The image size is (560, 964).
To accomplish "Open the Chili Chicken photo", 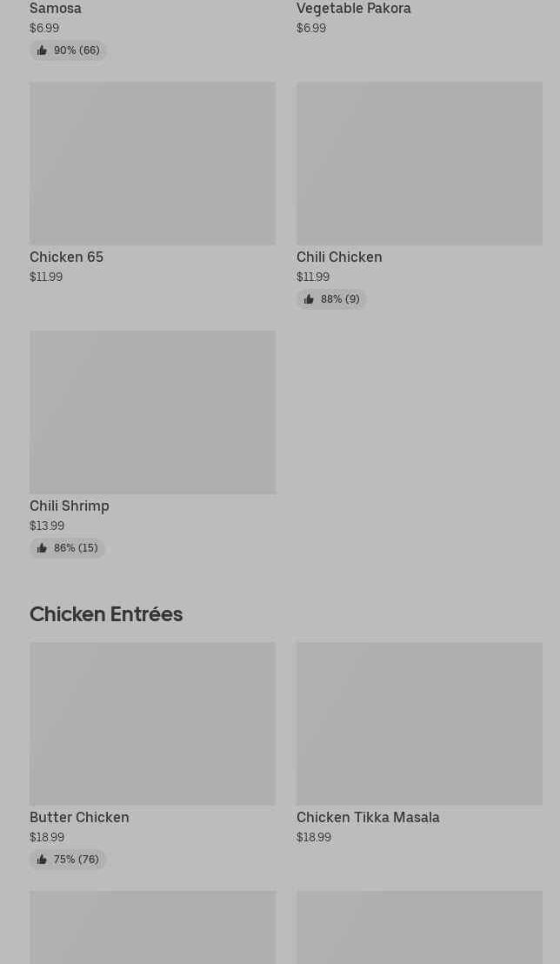I will click(x=419, y=164).
